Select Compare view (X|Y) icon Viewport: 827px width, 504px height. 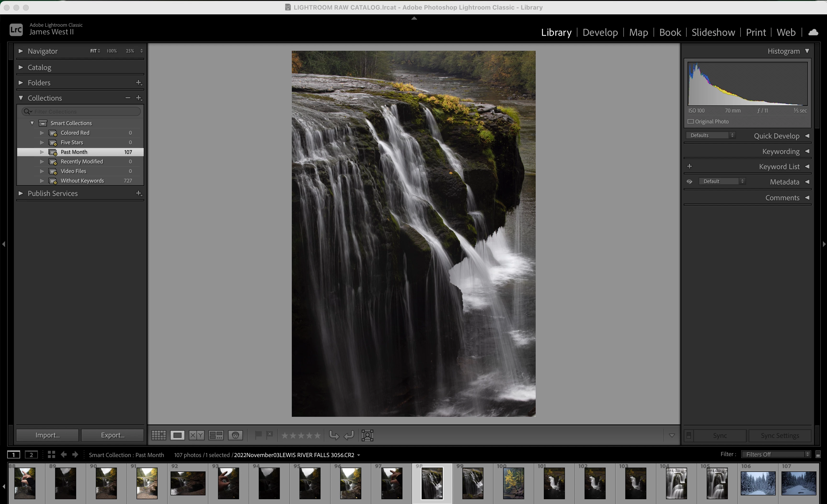196,435
